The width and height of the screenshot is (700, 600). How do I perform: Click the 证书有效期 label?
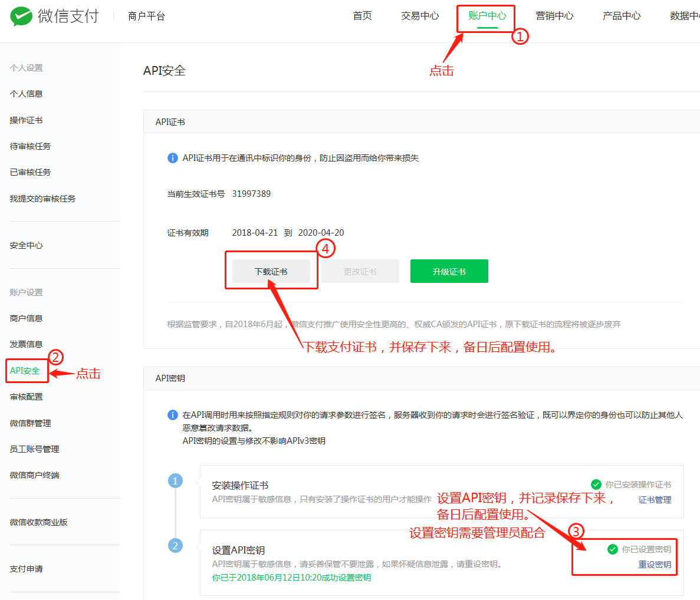[188, 232]
